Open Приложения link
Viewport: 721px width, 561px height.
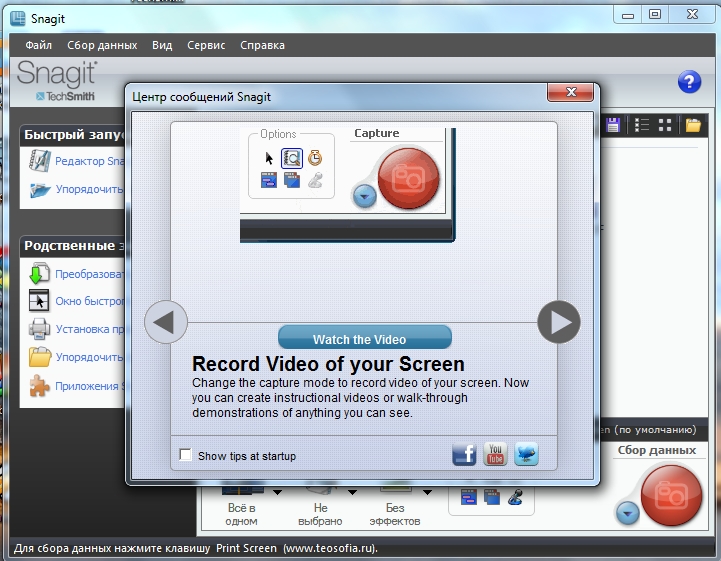click(89, 386)
